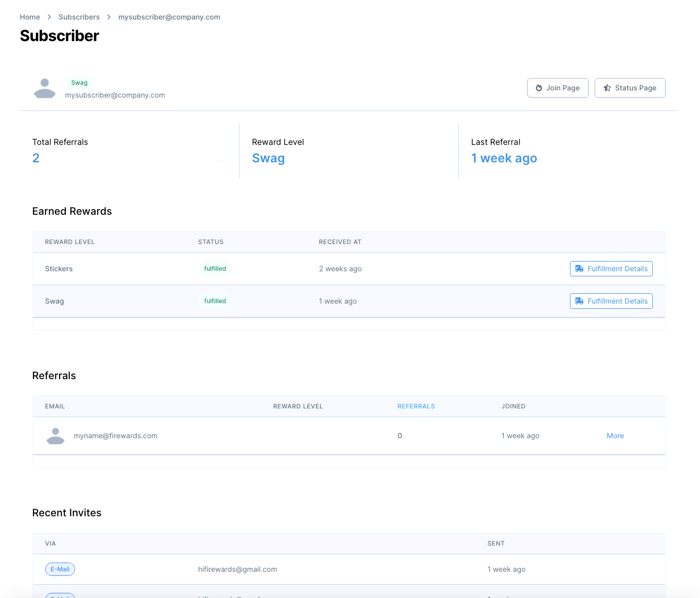This screenshot has width=700, height=598.
Task: Open the Subscribers breadcrumb link
Action: pyautogui.click(x=79, y=17)
